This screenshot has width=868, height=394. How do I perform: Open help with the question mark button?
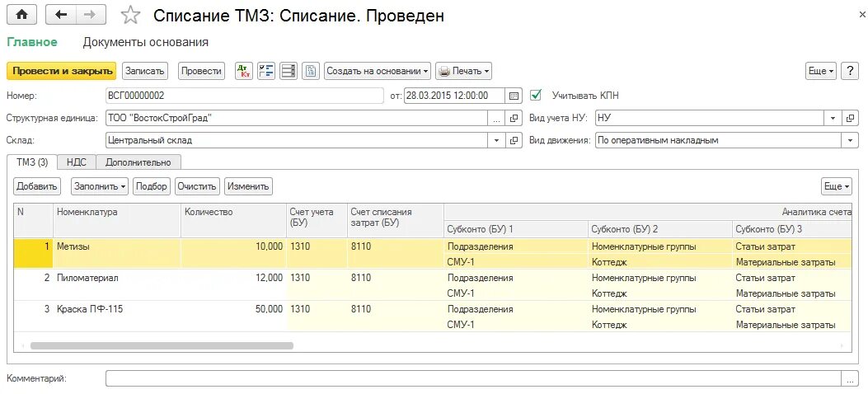click(x=850, y=71)
